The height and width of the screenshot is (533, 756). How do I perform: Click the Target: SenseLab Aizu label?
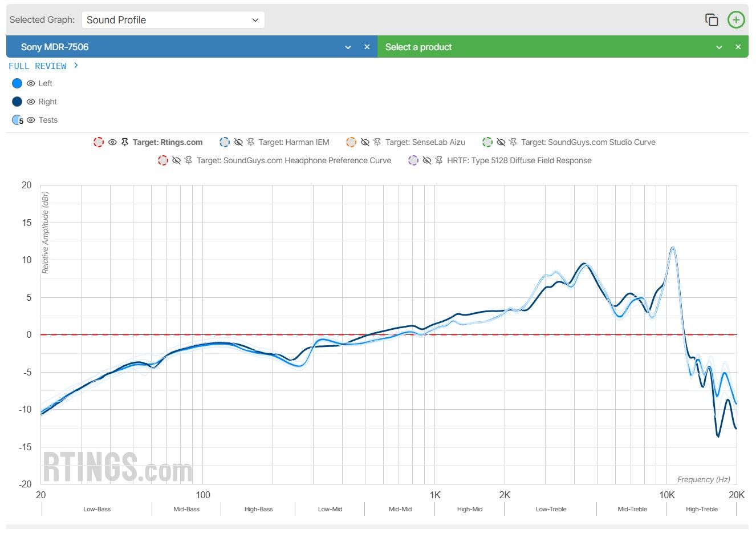click(x=425, y=142)
